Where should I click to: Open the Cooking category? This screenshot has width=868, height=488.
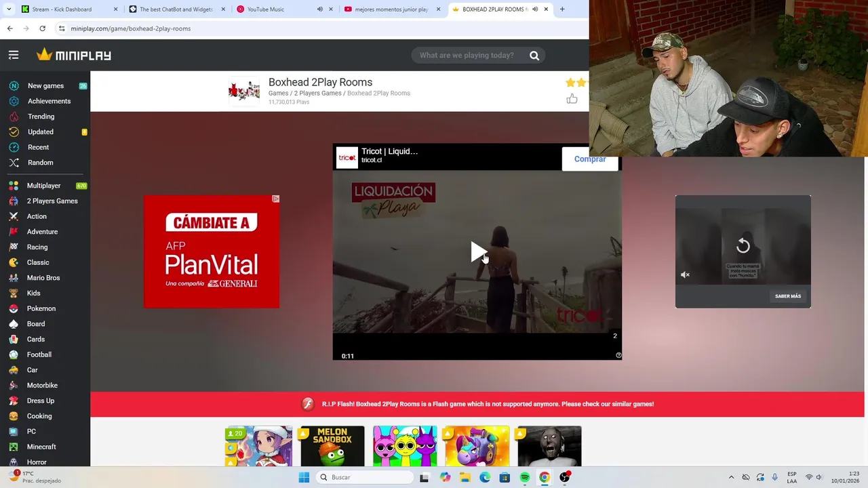point(39,416)
